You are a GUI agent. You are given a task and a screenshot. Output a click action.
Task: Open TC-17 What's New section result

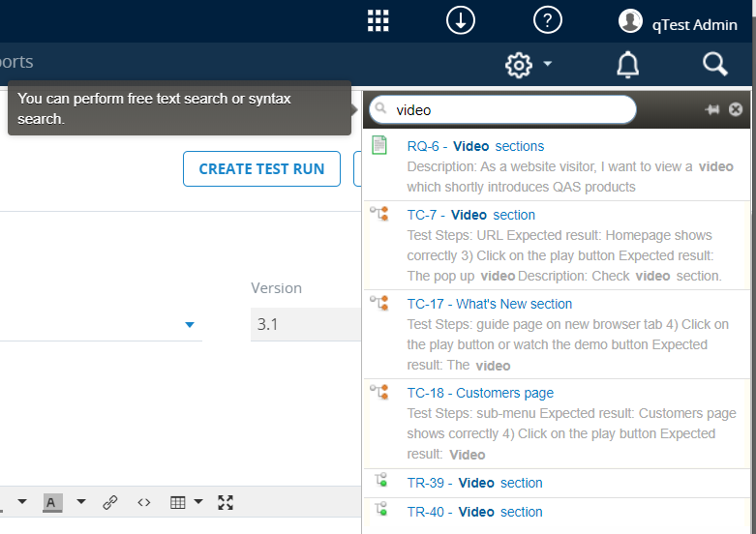489,304
